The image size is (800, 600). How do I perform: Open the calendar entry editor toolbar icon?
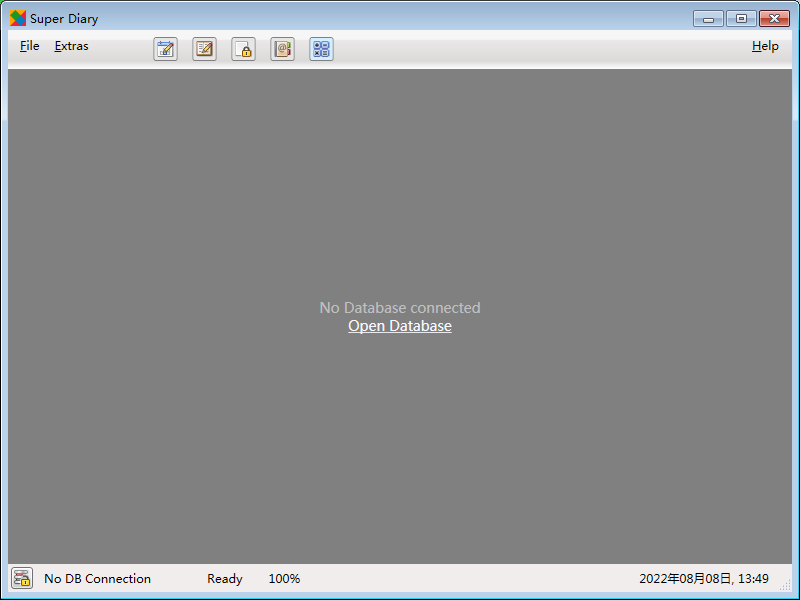click(165, 49)
